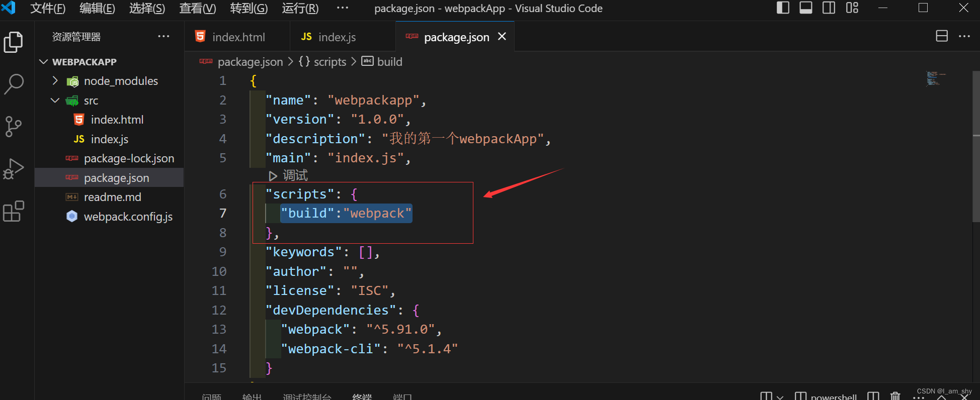This screenshot has width=980, height=400.
Task: Expand the node_modules folder chevron
Action: [55, 81]
